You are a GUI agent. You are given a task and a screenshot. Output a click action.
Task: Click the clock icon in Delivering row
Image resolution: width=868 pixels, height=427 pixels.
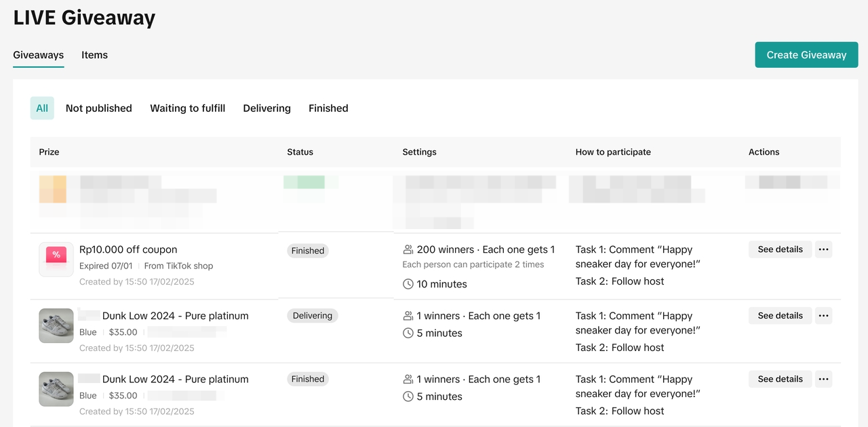click(x=408, y=333)
